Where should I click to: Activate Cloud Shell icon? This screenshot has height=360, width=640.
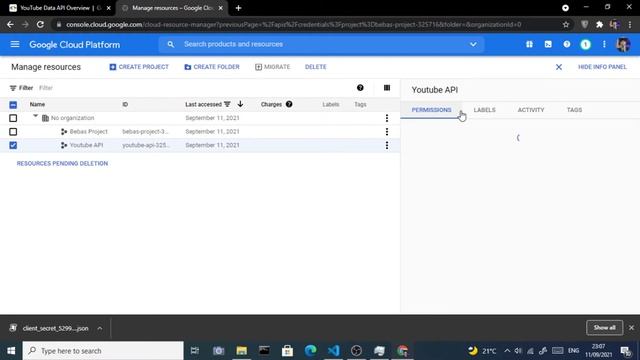pyautogui.click(x=548, y=44)
